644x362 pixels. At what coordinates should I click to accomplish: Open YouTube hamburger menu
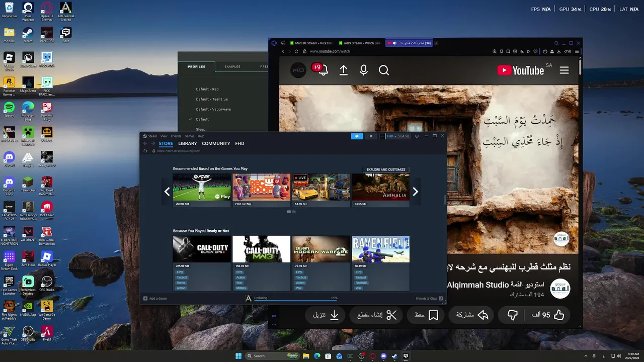[564, 70]
